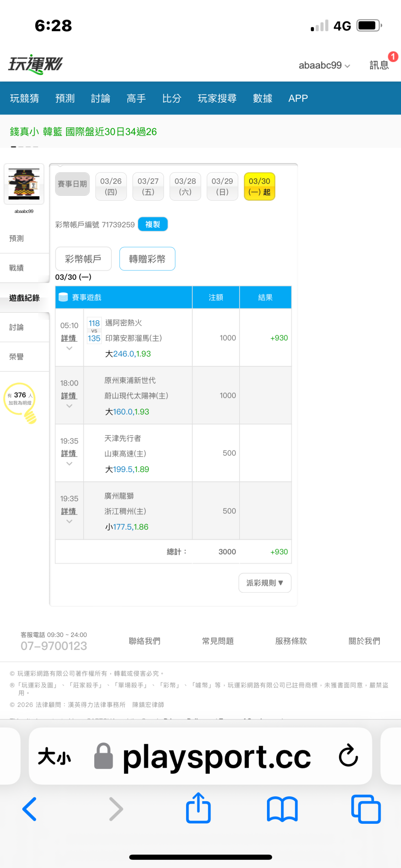
Task: Open the 玩家搜尋 navigation item
Action: [217, 98]
